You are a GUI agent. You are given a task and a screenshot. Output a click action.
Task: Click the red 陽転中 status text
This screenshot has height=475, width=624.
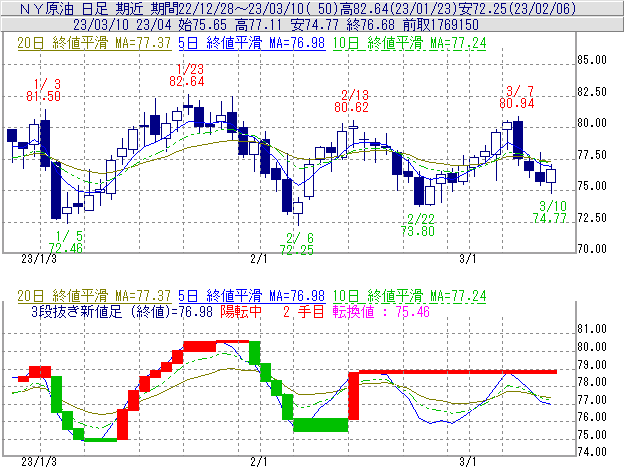click(241, 311)
